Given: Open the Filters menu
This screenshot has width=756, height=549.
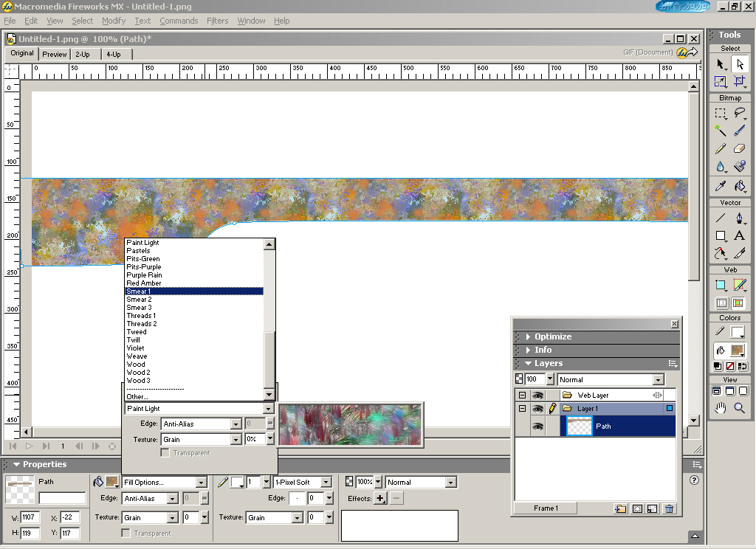Looking at the screenshot, I should [x=218, y=21].
